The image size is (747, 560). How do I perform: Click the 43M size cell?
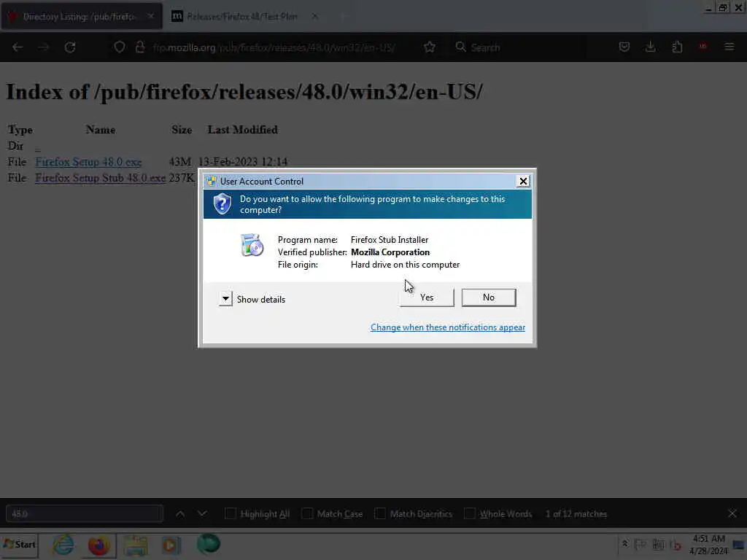click(x=180, y=162)
